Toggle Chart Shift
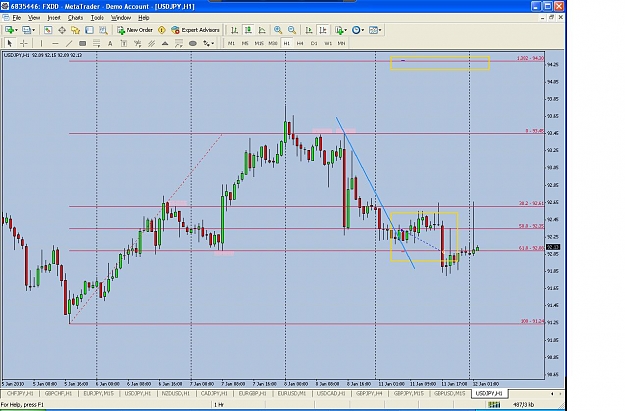Viewport: 625px width, 411px height. (323, 30)
